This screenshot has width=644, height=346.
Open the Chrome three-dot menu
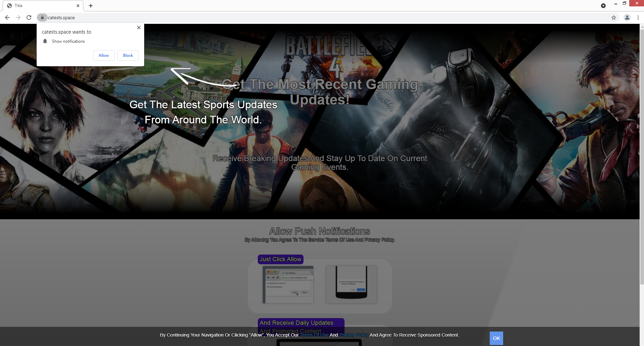[638, 17]
